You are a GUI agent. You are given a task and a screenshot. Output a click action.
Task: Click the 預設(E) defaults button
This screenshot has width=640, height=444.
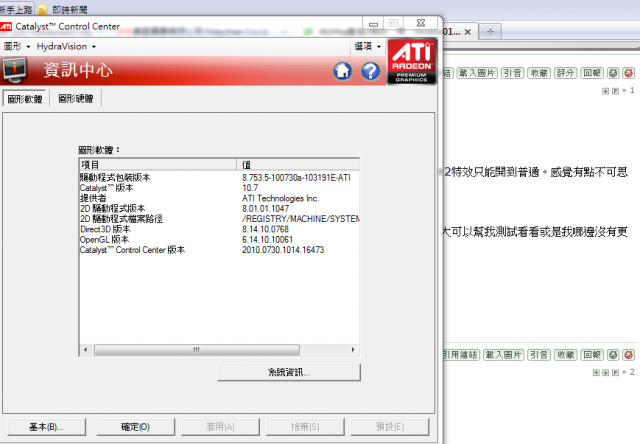click(x=390, y=427)
